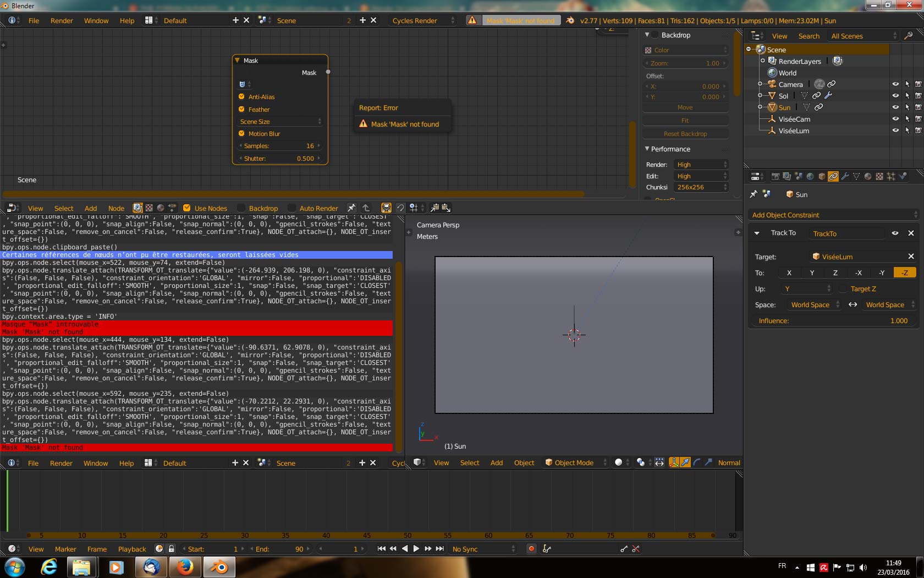The height and width of the screenshot is (578, 924).
Task: Select shader node tree type sphere icon
Action: point(161,208)
